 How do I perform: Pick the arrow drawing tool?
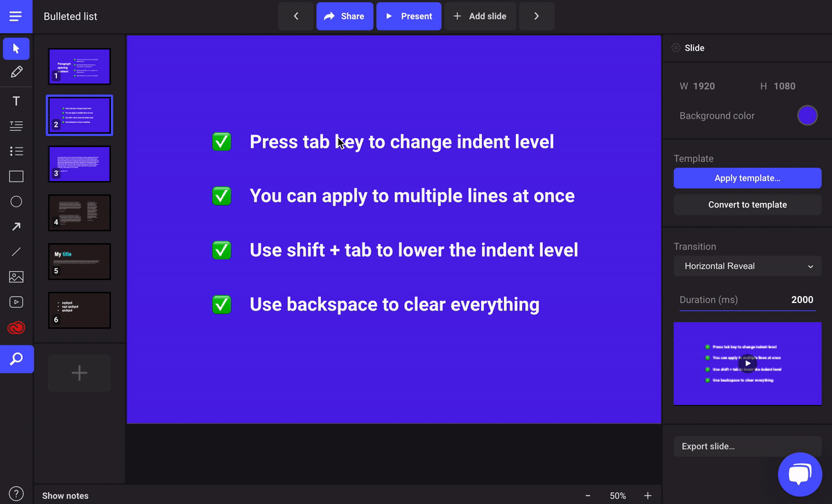pos(16,227)
